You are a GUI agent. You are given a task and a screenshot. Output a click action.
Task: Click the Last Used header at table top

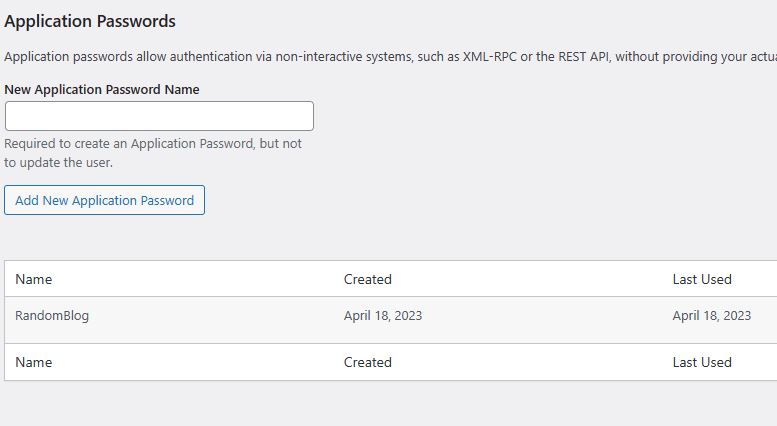coord(701,279)
